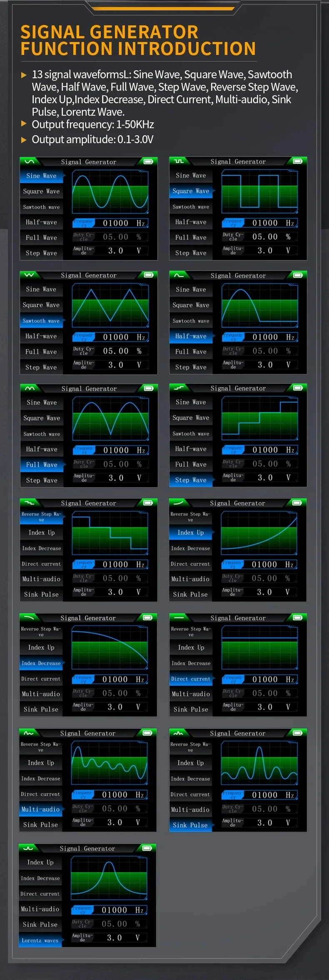Click 'SIGNAL GENERATOR FUNCTION INTRODUCTION' heading

pos(138,40)
